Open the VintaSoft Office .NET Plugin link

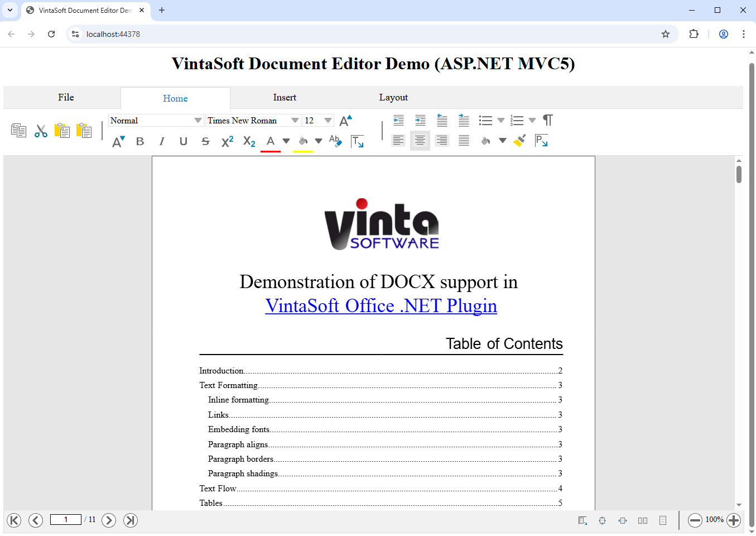tap(381, 306)
